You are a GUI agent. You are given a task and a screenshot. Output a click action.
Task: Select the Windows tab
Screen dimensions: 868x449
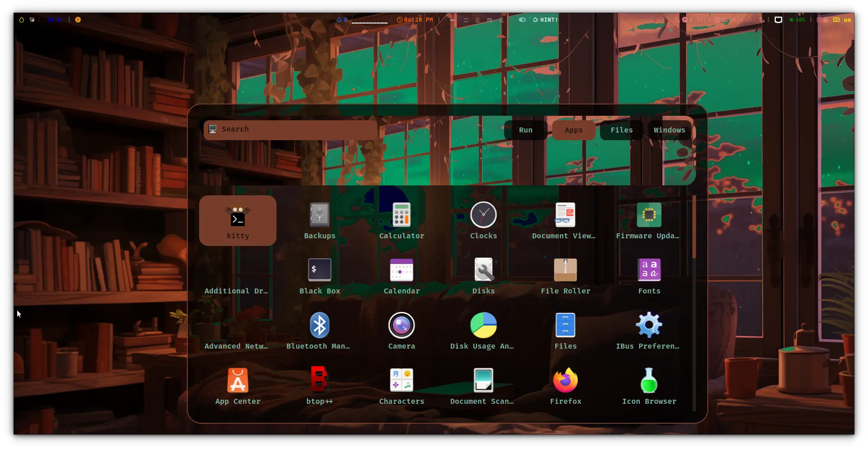669,130
